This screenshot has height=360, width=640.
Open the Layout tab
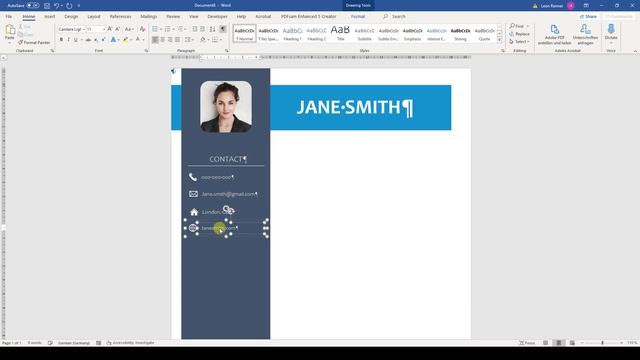[x=93, y=16]
